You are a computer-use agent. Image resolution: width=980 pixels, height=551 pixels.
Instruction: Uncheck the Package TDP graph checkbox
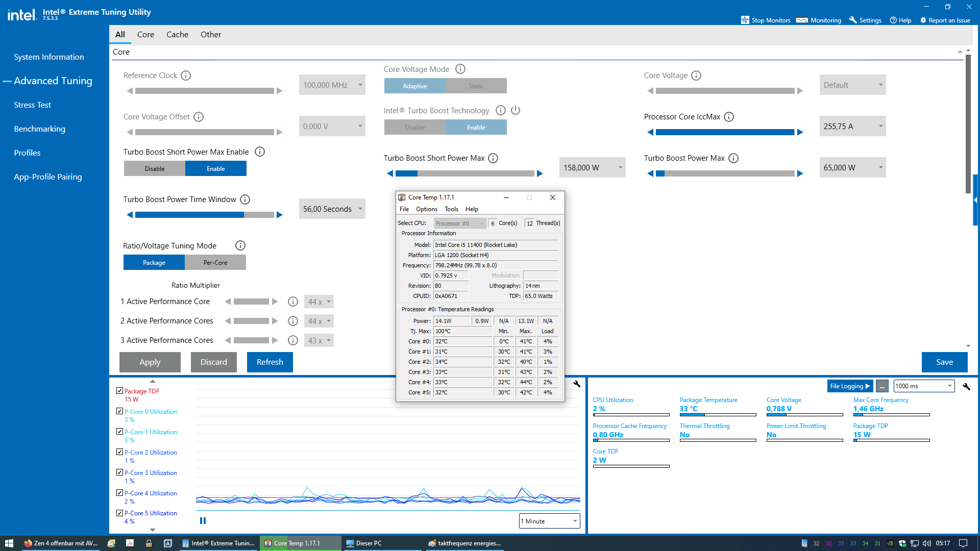pos(119,391)
